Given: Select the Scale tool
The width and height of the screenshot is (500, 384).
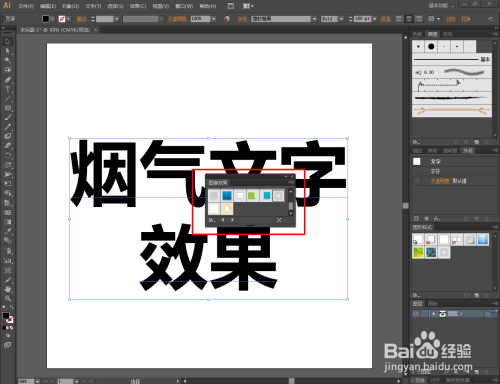Looking at the screenshot, I should (x=8, y=165).
